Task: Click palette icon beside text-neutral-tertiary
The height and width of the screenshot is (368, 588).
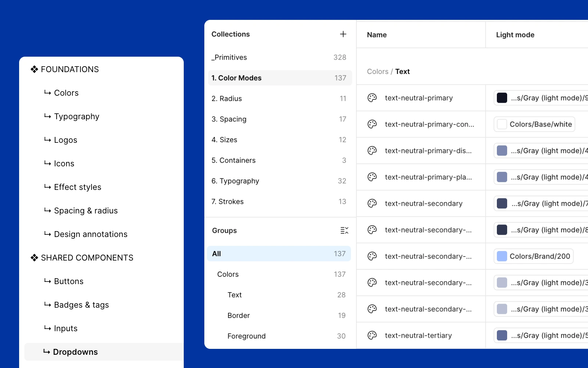Action: pyautogui.click(x=372, y=335)
